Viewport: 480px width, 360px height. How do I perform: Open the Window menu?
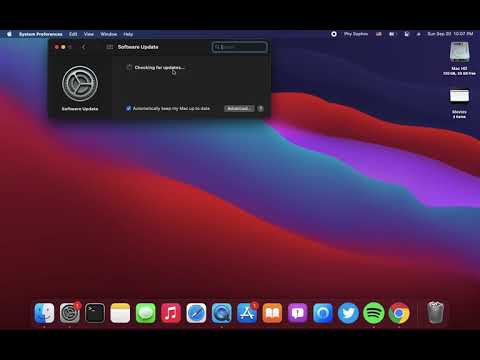click(x=109, y=34)
